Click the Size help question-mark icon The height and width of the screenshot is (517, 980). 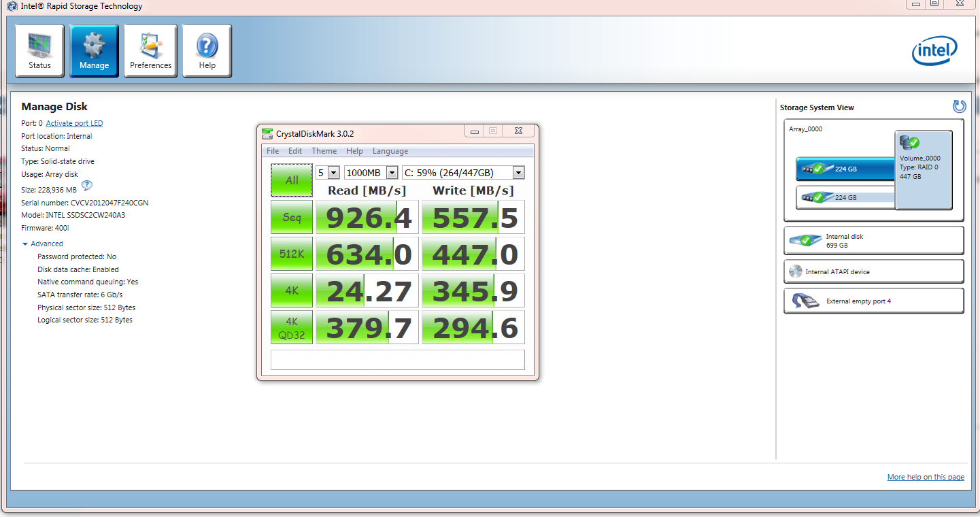(86, 185)
